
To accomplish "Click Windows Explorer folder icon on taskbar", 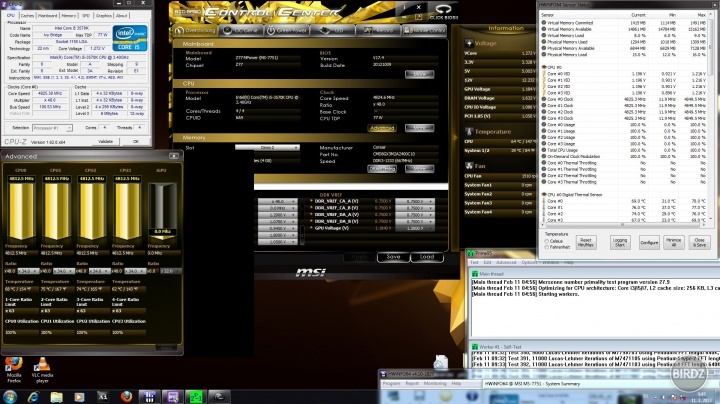I will tap(56, 397).
